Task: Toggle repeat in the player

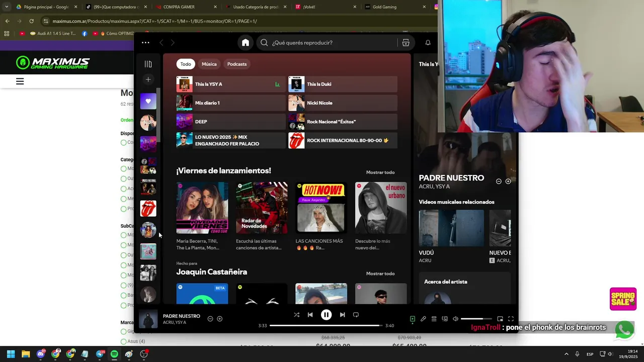Action: 356,315
